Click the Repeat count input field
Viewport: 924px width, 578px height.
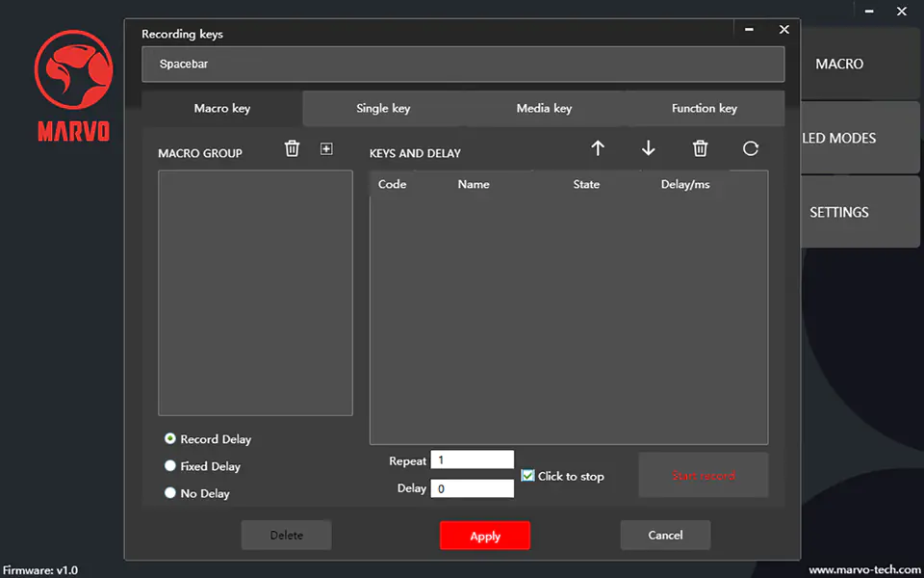point(472,460)
